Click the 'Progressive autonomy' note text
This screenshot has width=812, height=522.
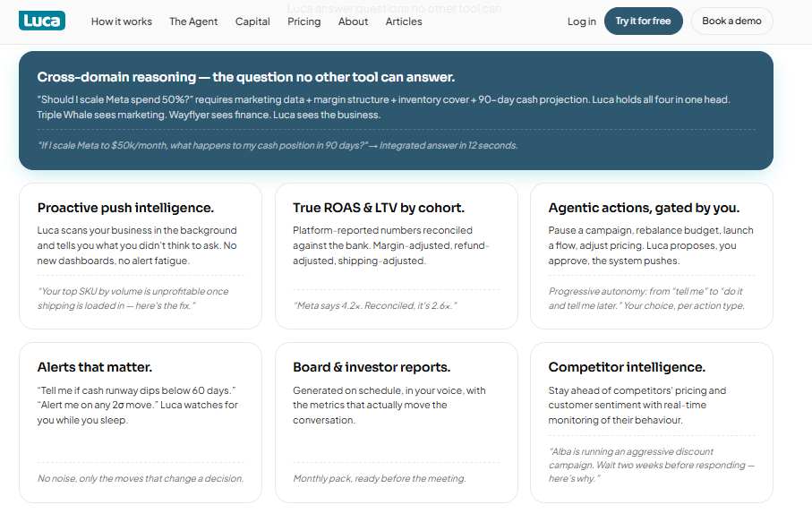(646, 298)
